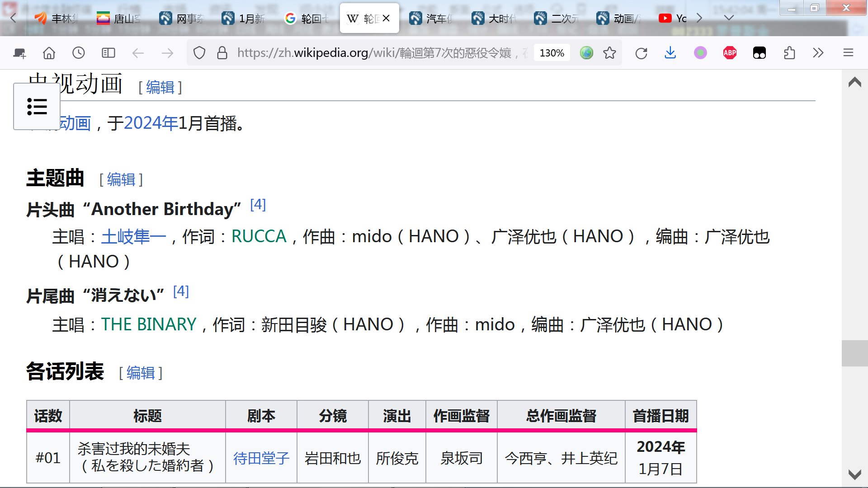Open the overflow chevron in the toolbar
Image resolution: width=868 pixels, height=488 pixels.
point(818,52)
